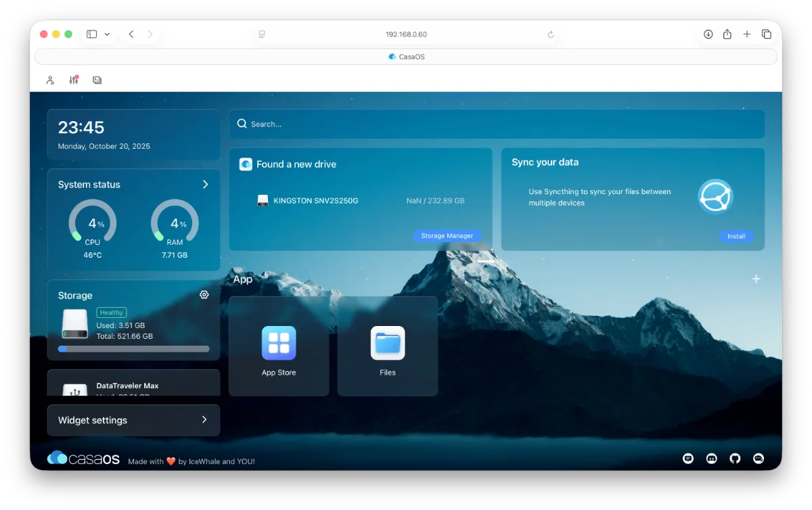Click the plus icon beside App heading
Image resolution: width=812 pixels, height=510 pixels.
point(756,279)
